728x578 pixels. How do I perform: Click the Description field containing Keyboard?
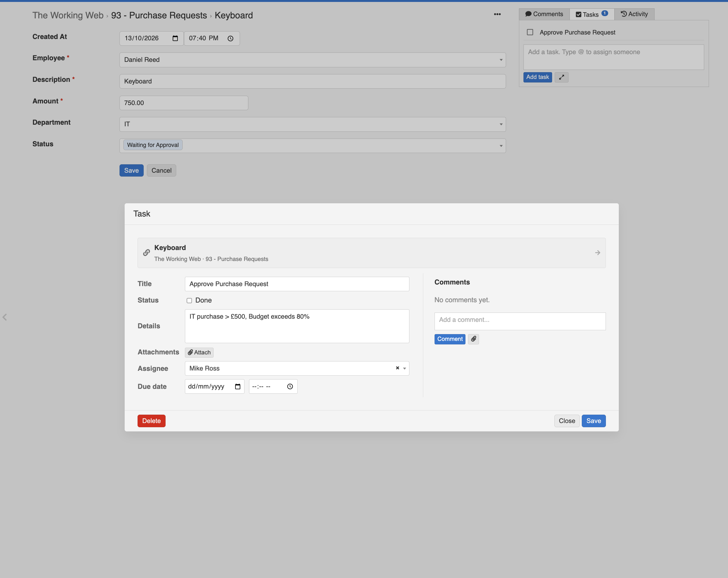(x=312, y=82)
